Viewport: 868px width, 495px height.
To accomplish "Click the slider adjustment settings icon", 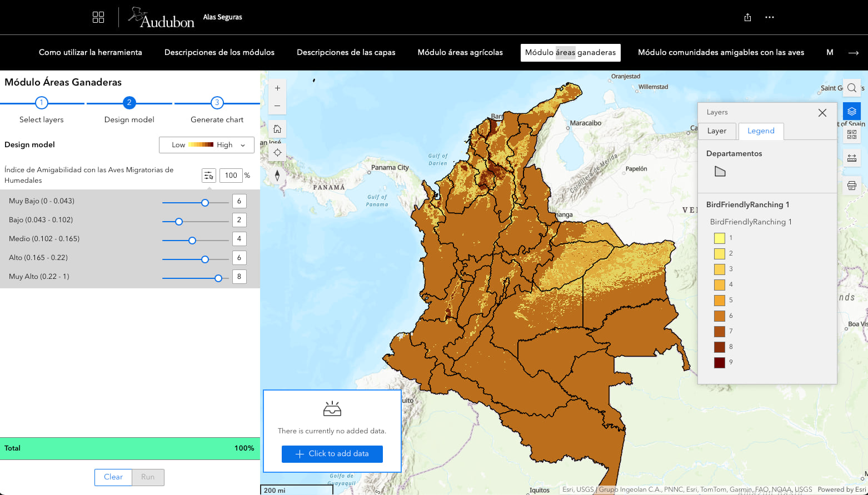I will tap(209, 175).
